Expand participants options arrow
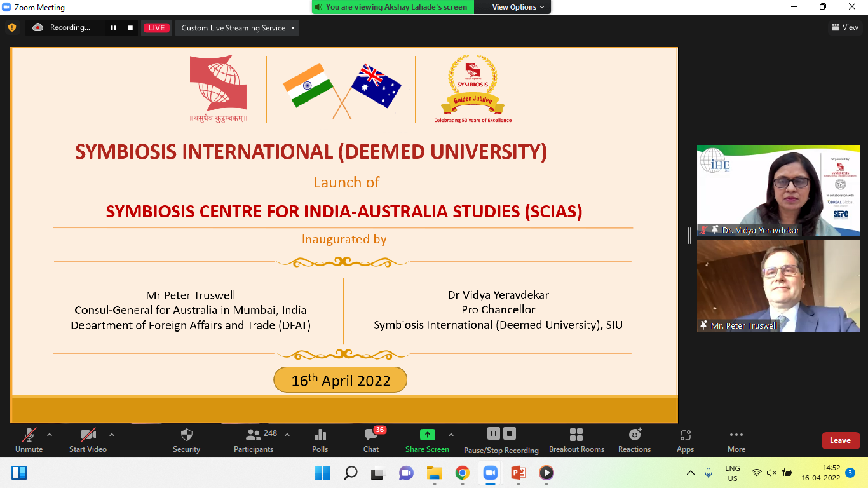868x488 pixels. pyautogui.click(x=287, y=435)
